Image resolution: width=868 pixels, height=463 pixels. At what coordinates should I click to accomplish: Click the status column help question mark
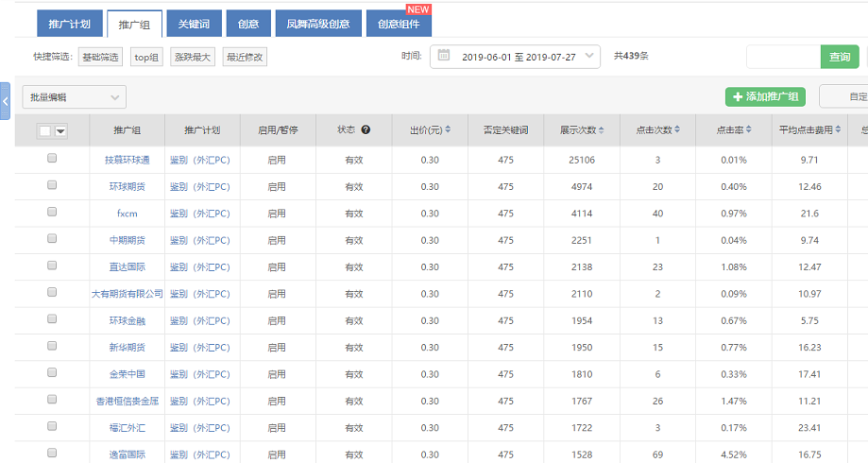click(x=366, y=129)
